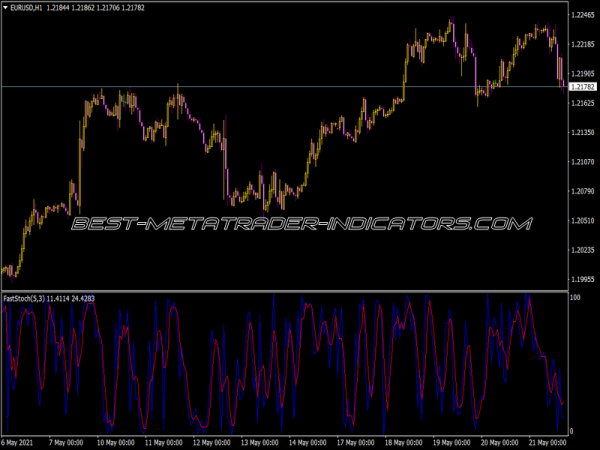The height and width of the screenshot is (450, 600).
Task: Click the 1.21345 price scale label
Action: pos(582,132)
